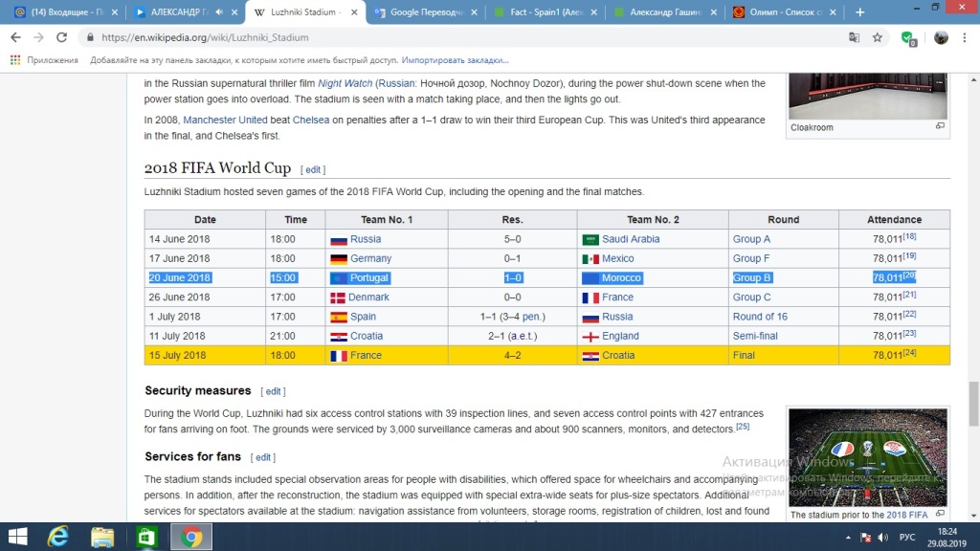Click the browser back arrow
The width and height of the screenshot is (980, 551).
tap(15, 37)
